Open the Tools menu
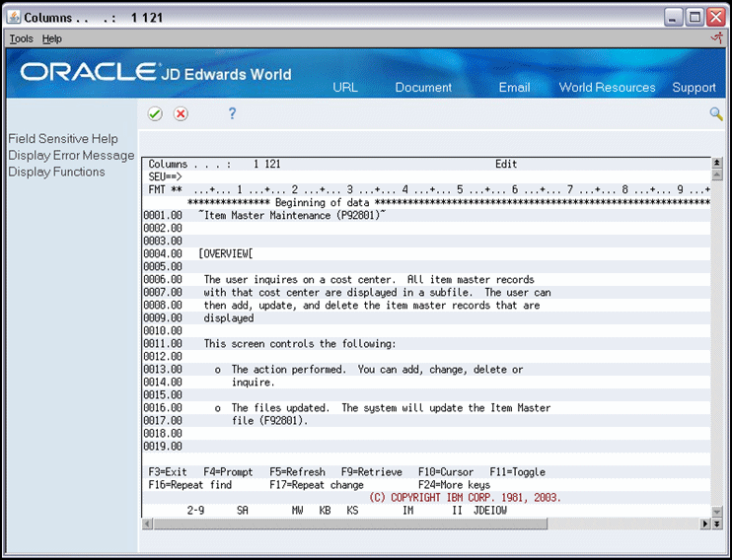 22,38
